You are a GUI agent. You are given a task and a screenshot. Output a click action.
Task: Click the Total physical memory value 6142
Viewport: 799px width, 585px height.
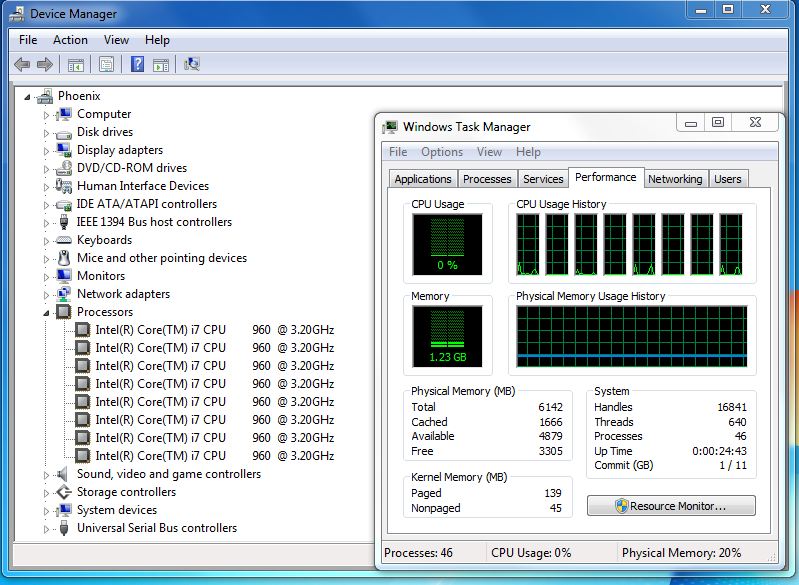point(550,407)
